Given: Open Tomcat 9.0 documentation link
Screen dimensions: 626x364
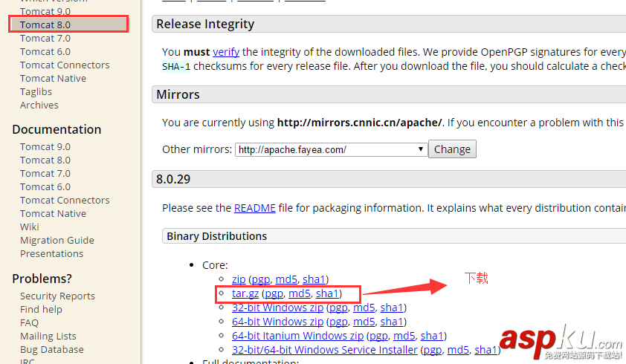Looking at the screenshot, I should click(45, 147).
